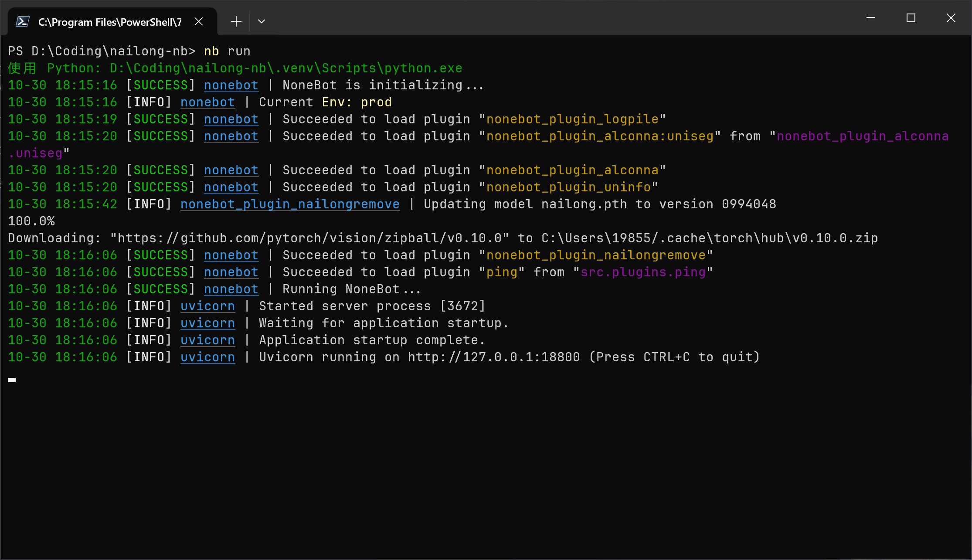This screenshot has height=560, width=972.
Task: Select the C:\Program Files\PowerShell\7 tab
Action: tap(110, 22)
